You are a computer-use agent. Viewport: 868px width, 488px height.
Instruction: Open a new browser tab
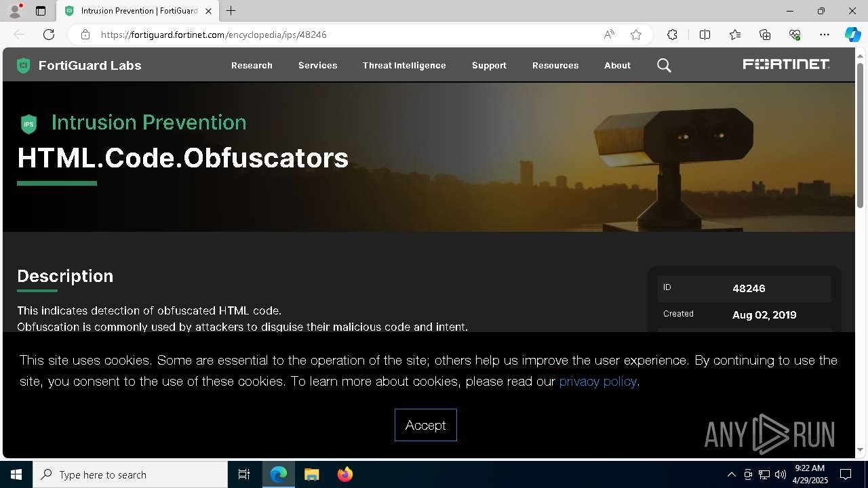[x=231, y=11]
